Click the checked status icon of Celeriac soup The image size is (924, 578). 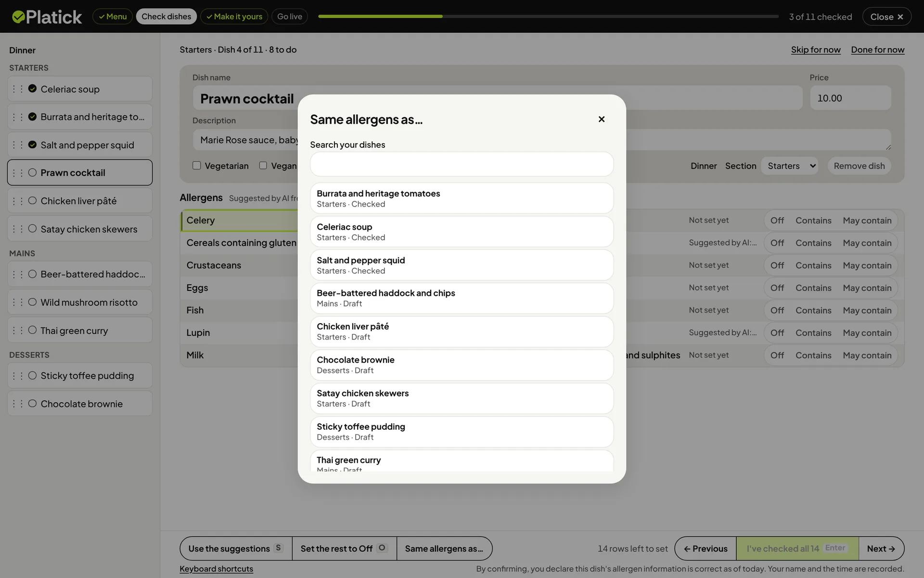[32, 89]
